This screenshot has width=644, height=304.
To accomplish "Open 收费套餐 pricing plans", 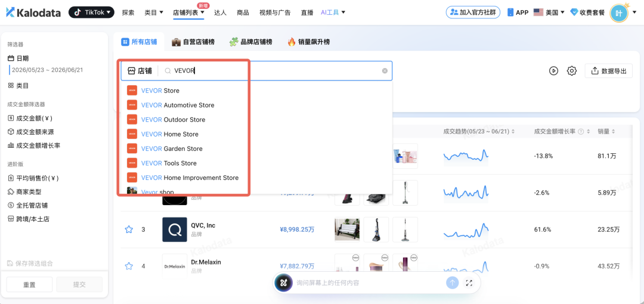I will 587,13.
